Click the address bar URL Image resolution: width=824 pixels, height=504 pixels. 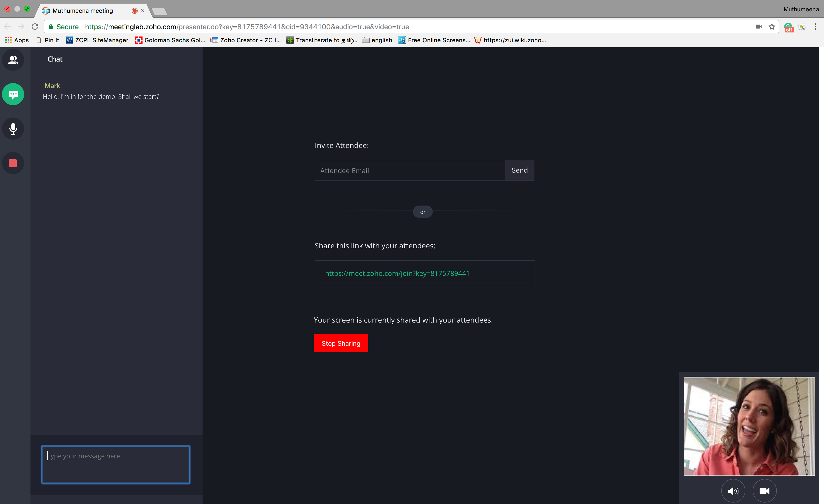(x=247, y=27)
